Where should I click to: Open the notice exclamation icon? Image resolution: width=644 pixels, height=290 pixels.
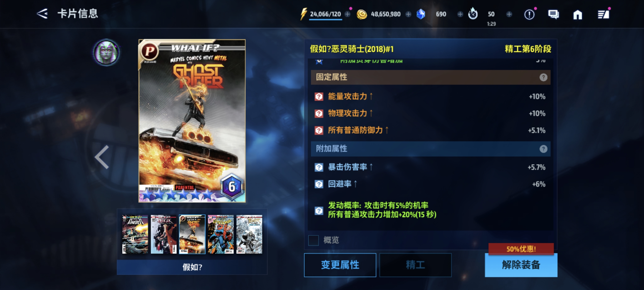[x=529, y=14]
